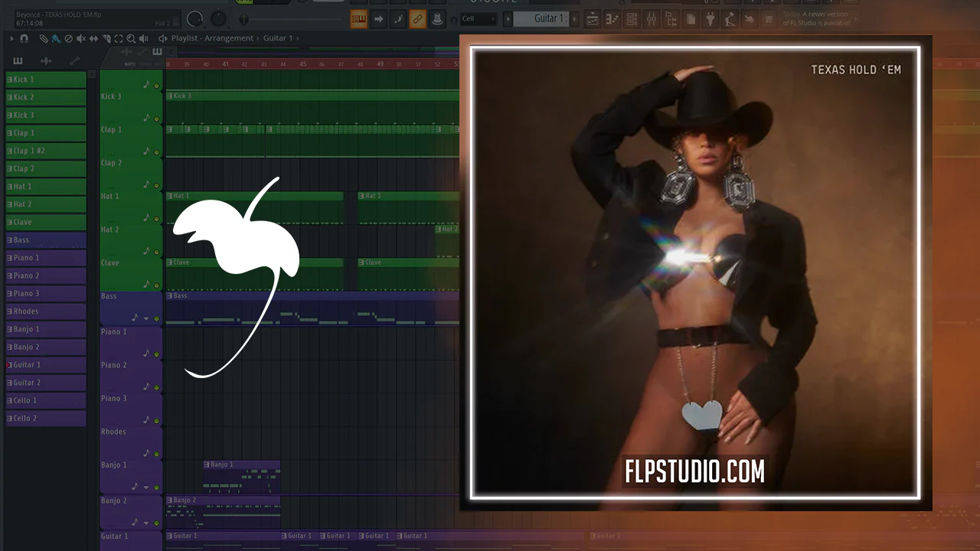Select 'Bass' in the pattern list
980x551 pixels.
click(46, 240)
